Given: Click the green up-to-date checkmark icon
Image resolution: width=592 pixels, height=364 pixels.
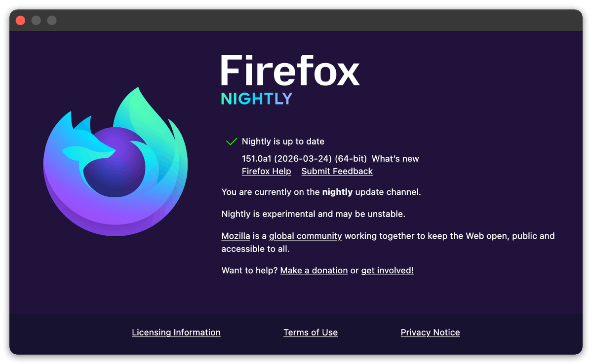Looking at the screenshot, I should pos(231,142).
